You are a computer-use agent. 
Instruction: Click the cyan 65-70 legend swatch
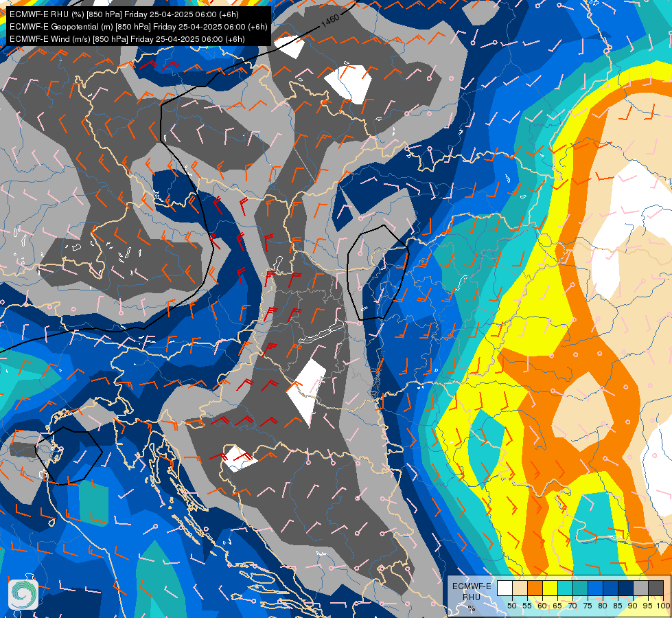pos(566,588)
